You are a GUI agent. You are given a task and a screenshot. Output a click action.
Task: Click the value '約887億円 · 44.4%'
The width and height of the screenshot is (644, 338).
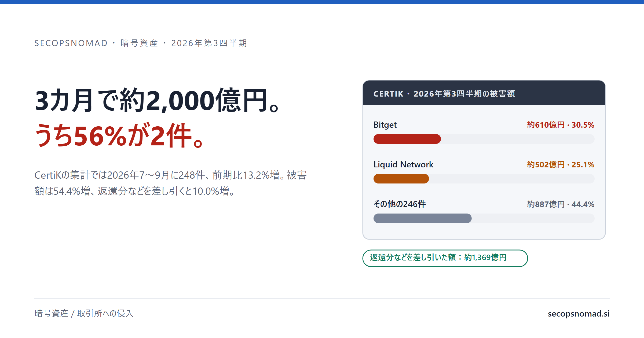pos(561,204)
